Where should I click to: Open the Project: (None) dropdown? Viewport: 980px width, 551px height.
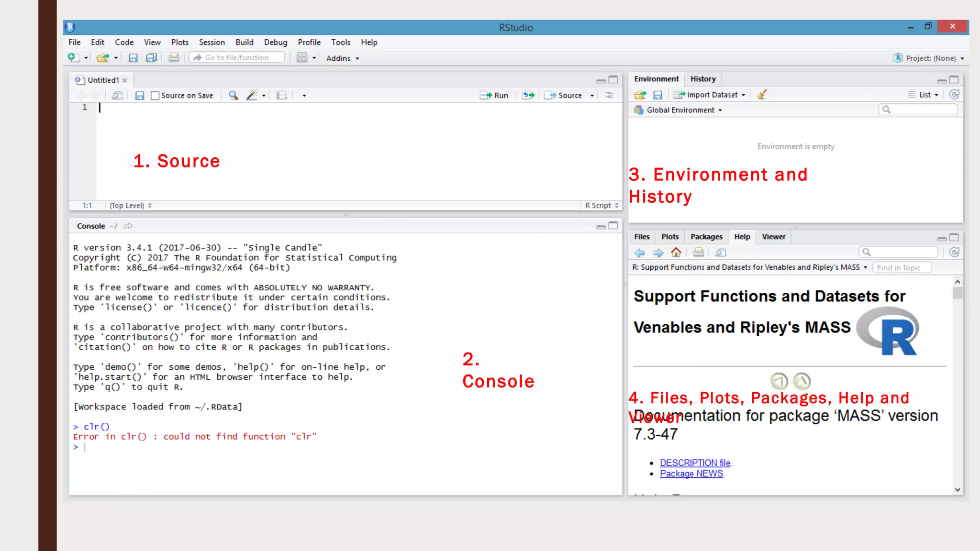pyautogui.click(x=930, y=58)
